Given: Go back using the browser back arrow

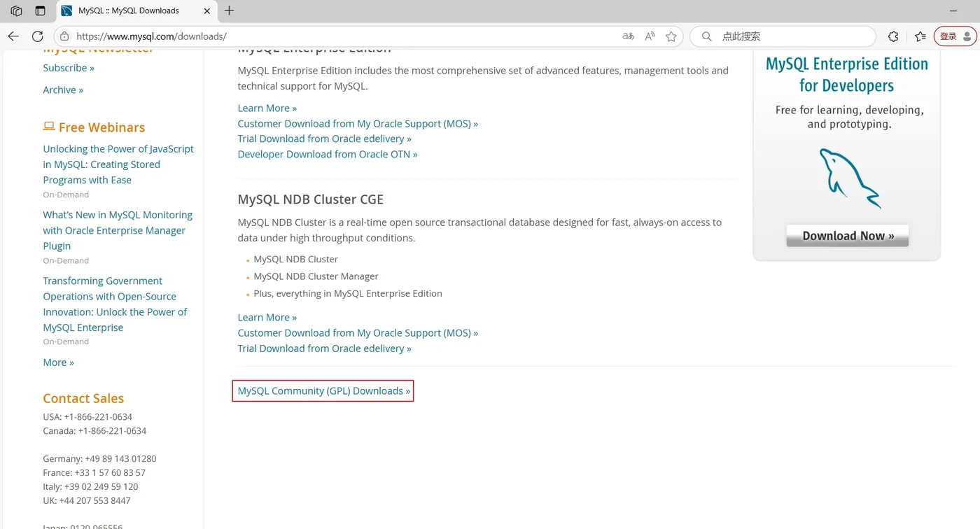Looking at the screenshot, I should coord(13,36).
